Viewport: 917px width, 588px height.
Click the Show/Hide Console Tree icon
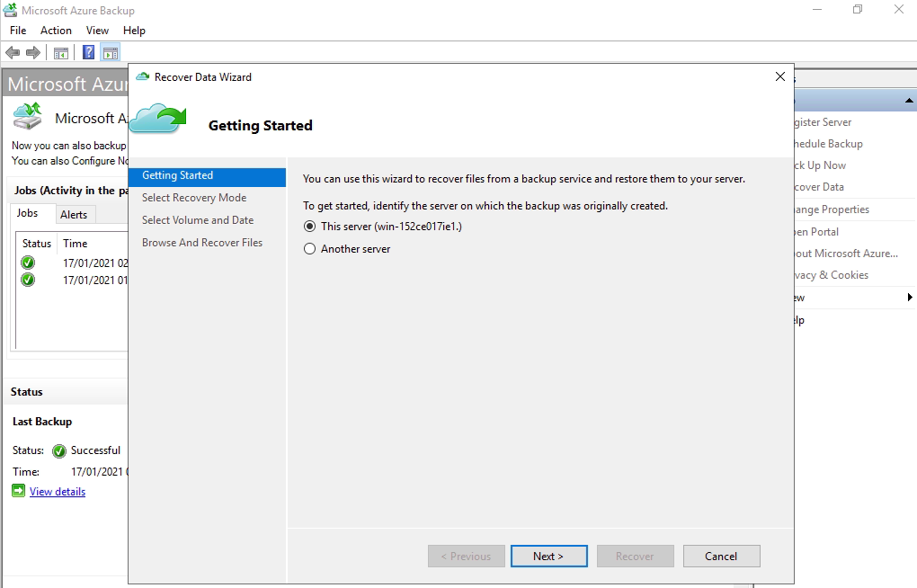pyautogui.click(x=61, y=53)
